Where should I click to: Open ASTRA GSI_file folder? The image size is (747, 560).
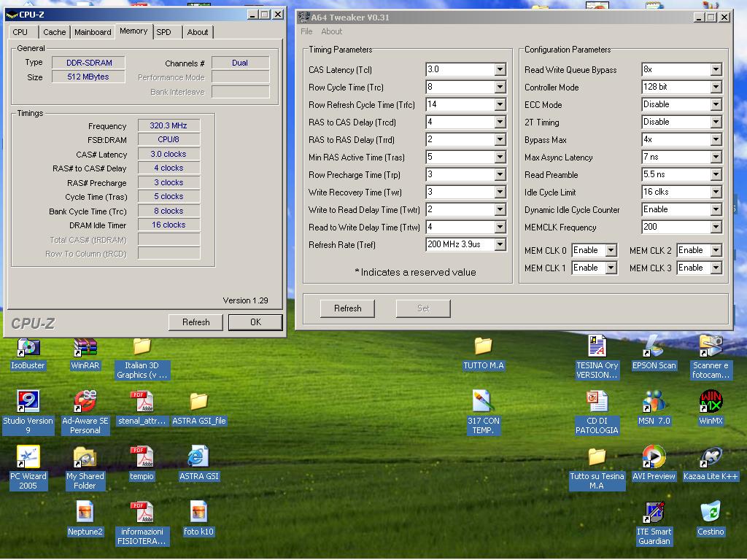click(198, 408)
